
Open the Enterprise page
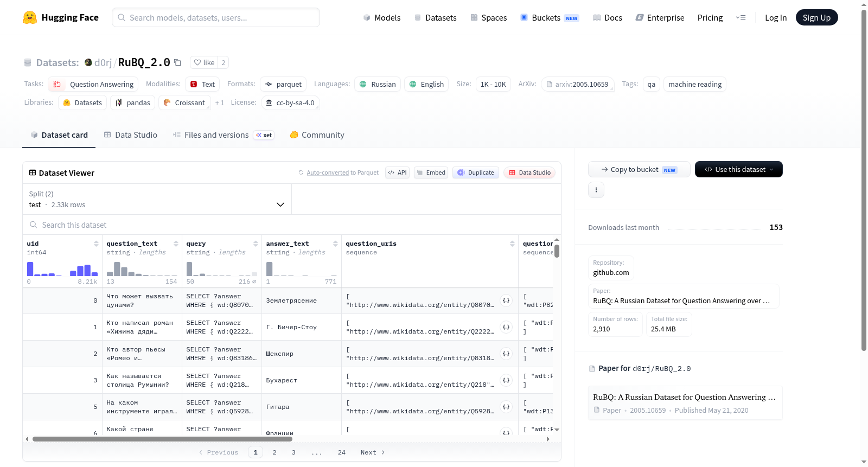[x=660, y=17]
